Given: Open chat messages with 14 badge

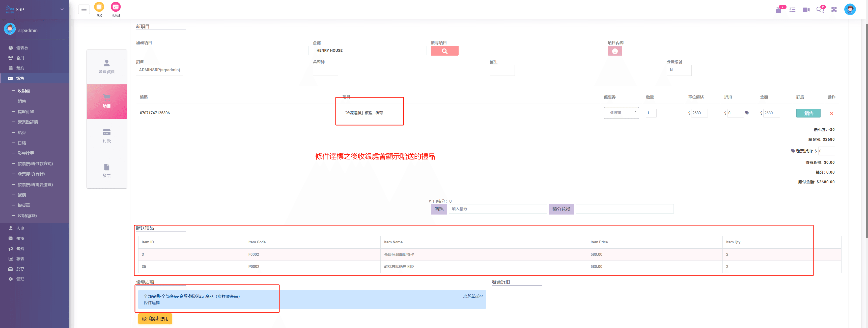Looking at the screenshot, I should point(820,10).
